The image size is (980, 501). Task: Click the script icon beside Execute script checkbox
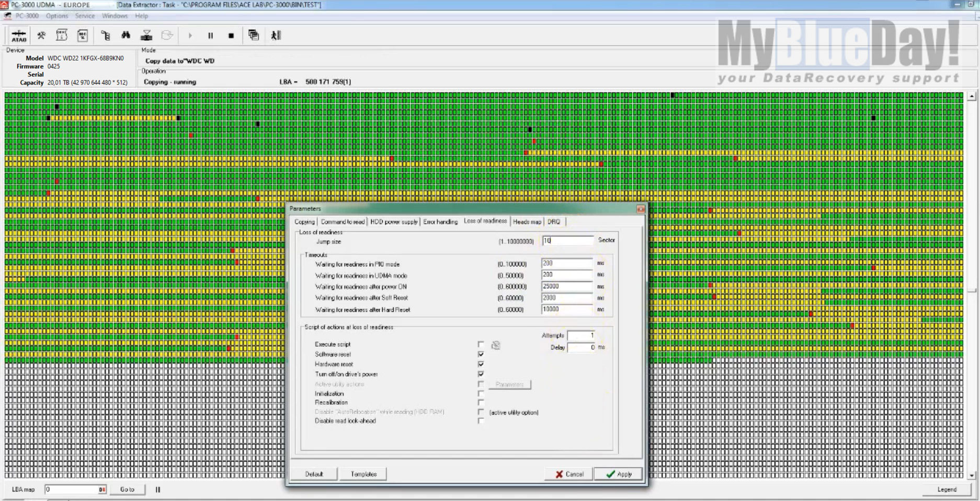click(x=496, y=345)
